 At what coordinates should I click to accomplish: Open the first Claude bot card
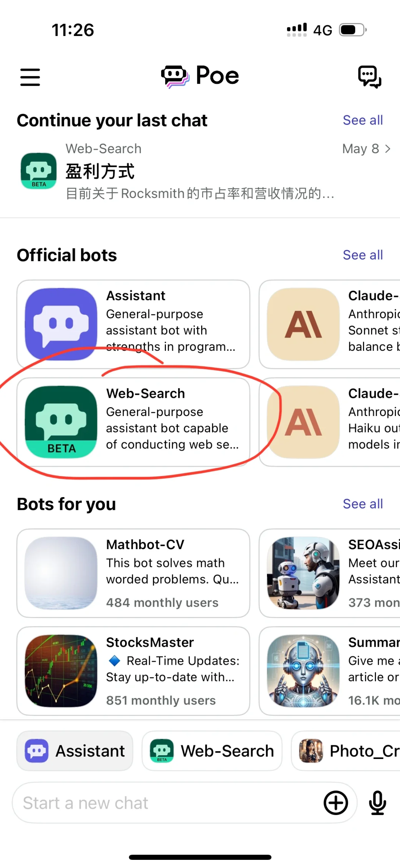coord(330,324)
